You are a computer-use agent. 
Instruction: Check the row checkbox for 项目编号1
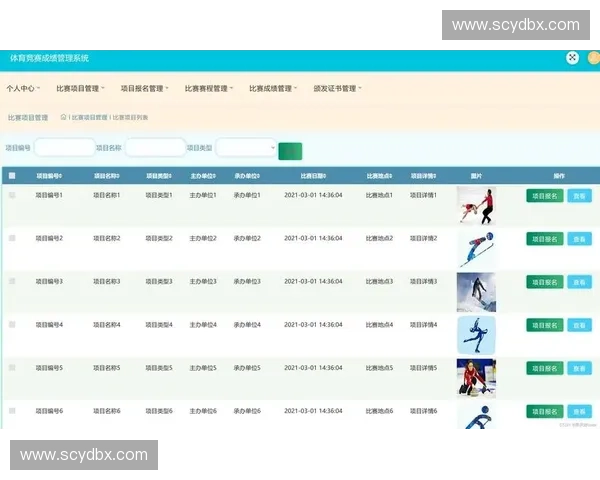pos(12,195)
